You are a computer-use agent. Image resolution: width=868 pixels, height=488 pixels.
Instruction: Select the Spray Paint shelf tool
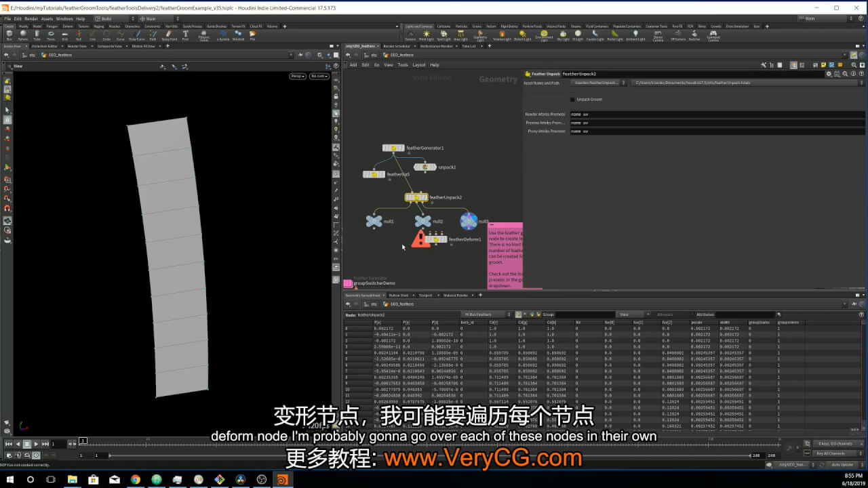tap(169, 35)
